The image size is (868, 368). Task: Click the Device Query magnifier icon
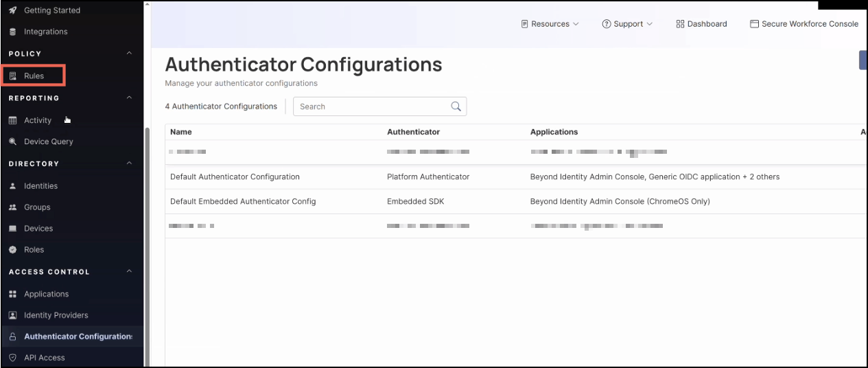(12, 141)
